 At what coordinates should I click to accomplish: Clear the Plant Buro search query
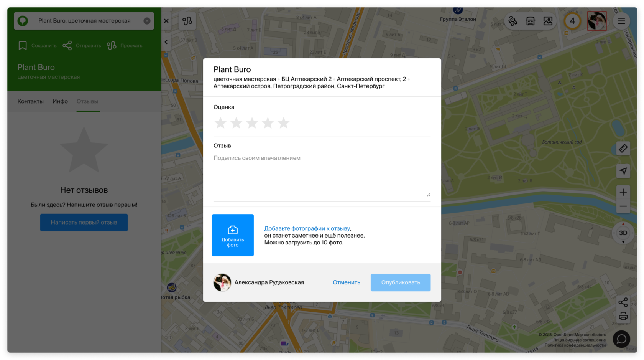click(x=147, y=21)
